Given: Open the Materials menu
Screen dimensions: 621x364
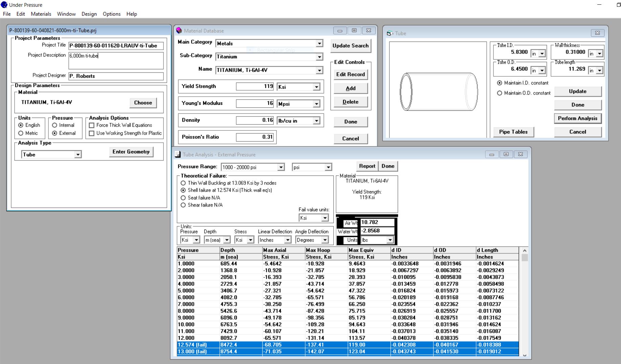Looking at the screenshot, I should pos(41,14).
